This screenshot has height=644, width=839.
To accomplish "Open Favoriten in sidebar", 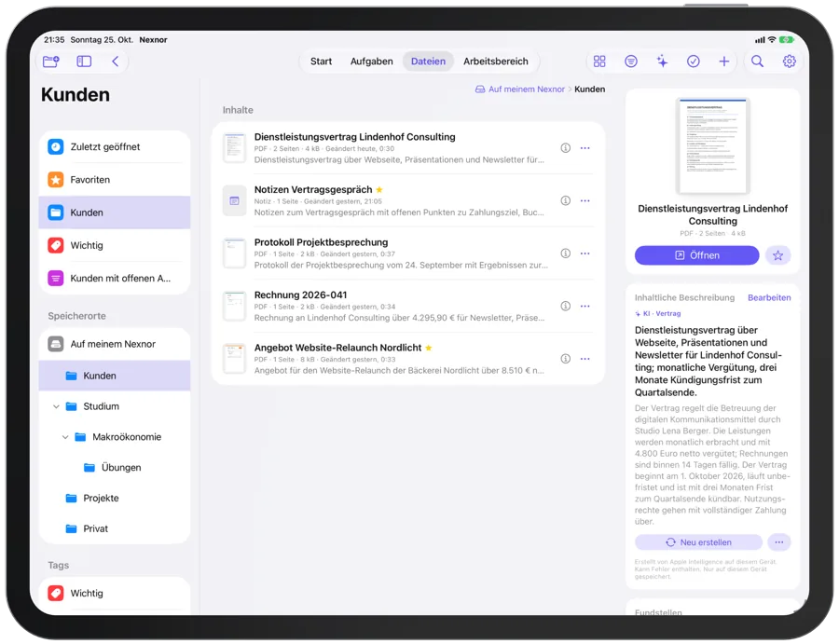I will [x=115, y=180].
